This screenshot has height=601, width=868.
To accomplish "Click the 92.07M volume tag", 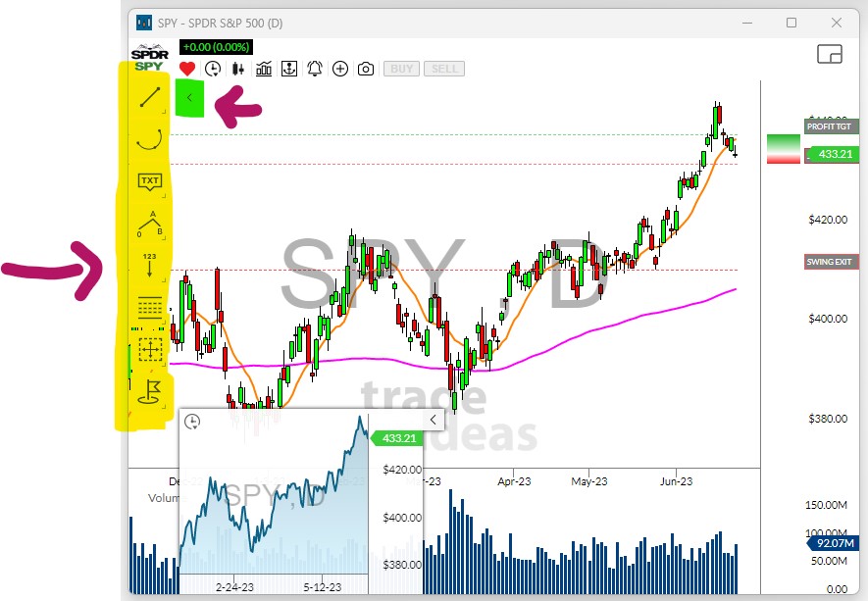I will click(832, 543).
